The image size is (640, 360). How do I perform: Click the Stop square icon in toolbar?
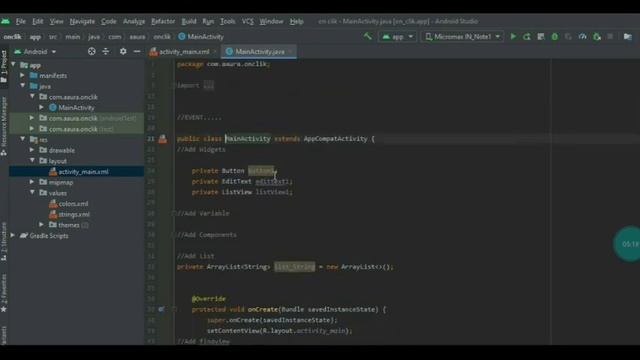610,36
